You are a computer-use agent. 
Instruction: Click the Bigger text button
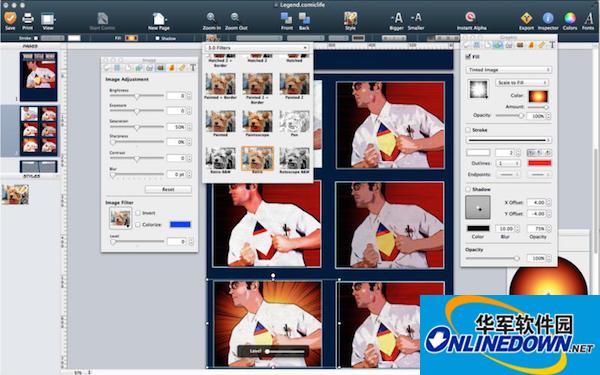click(x=396, y=21)
